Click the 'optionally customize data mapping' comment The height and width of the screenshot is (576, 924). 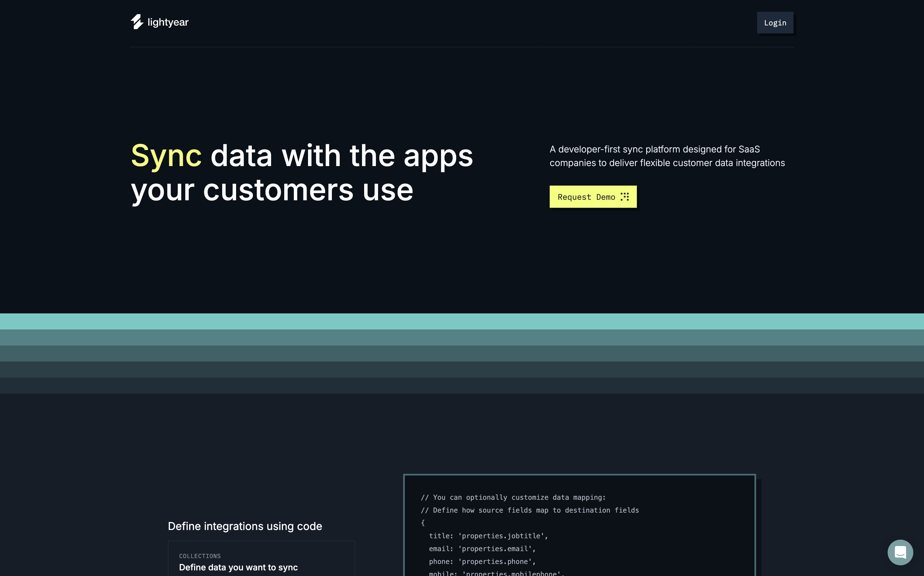[513, 498]
